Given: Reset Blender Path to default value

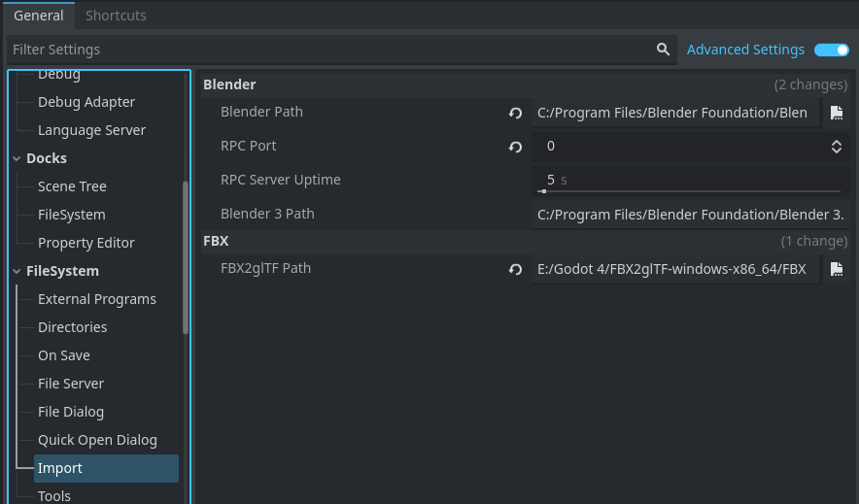Looking at the screenshot, I should [x=515, y=113].
